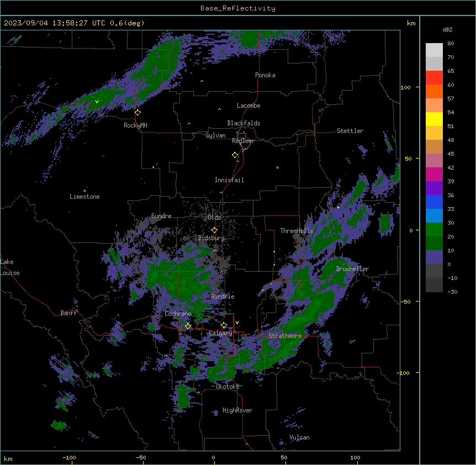This screenshot has width=476, height=465.
Task: Click the 50 tick label on bottom axis
Action: [284, 457]
